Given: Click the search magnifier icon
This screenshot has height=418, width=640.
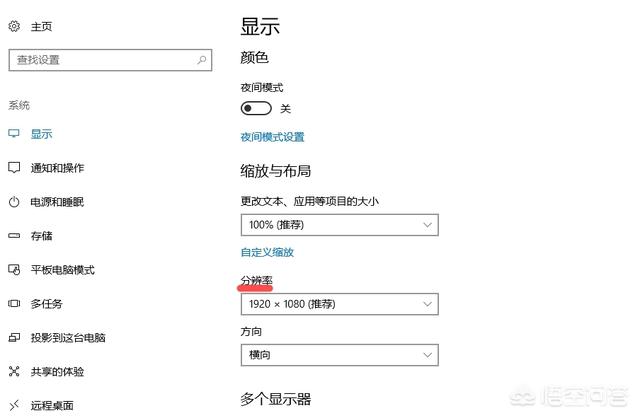Looking at the screenshot, I should (202, 60).
